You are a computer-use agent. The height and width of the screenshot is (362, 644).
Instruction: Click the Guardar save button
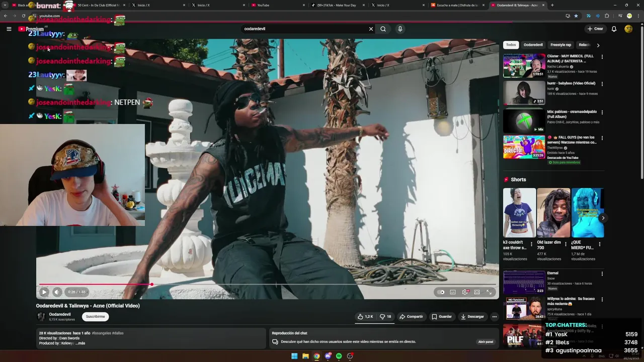tap(442, 317)
